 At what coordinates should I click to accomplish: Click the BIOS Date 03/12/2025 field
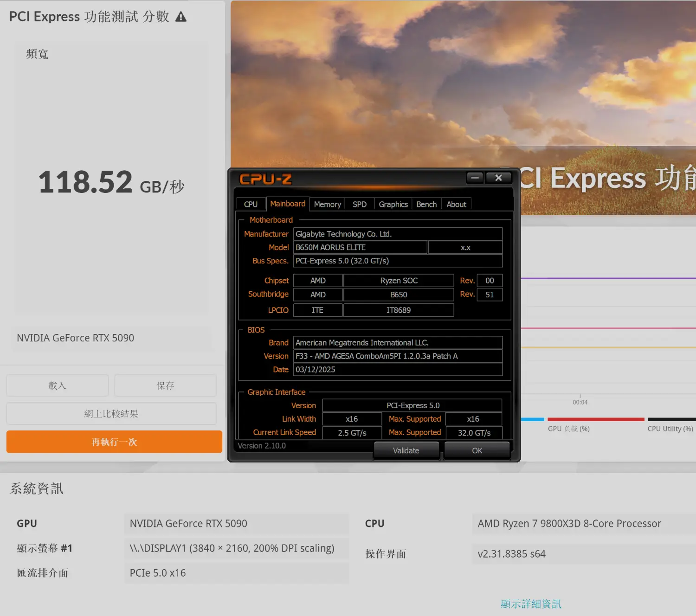[398, 370]
